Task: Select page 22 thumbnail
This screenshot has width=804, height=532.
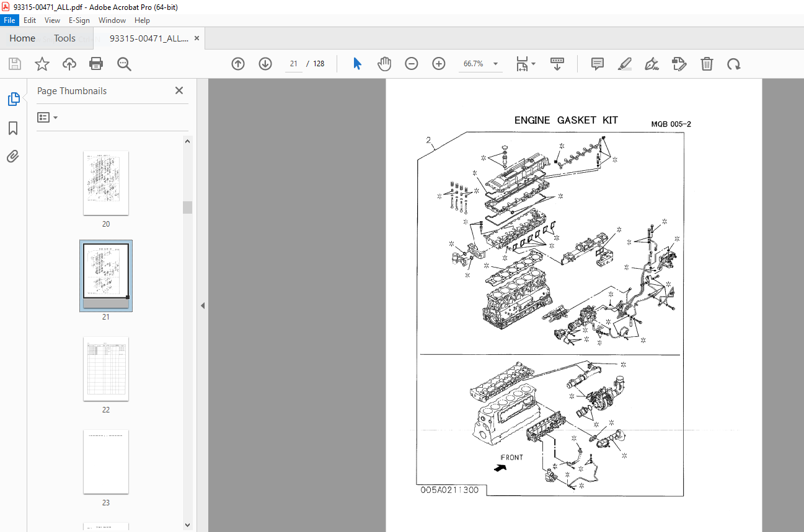Action: [106, 369]
